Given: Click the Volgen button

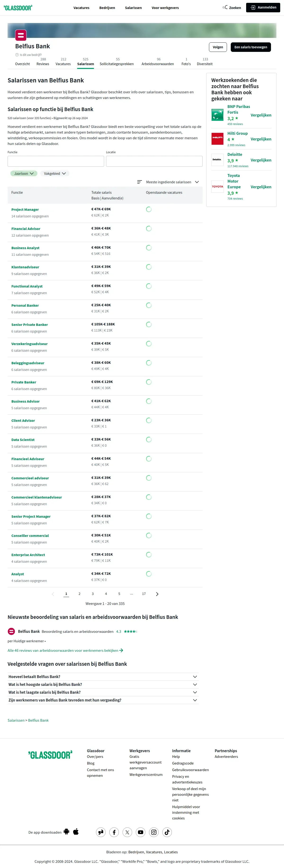Looking at the screenshot, I should coord(218,47).
